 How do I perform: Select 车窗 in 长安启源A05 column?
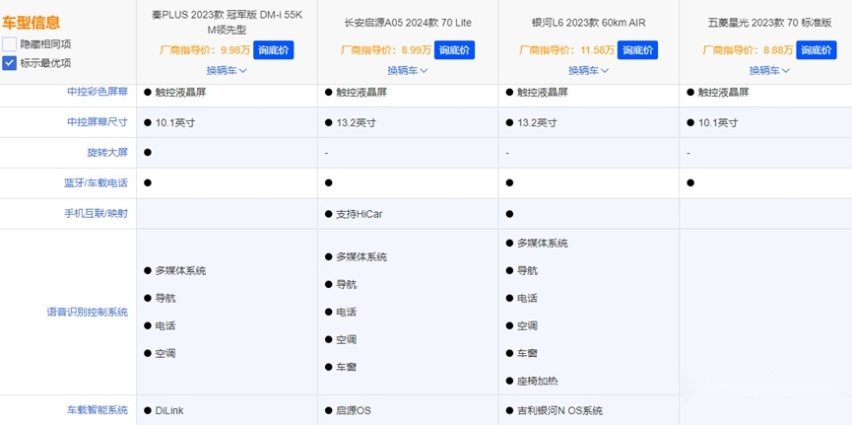pos(346,367)
